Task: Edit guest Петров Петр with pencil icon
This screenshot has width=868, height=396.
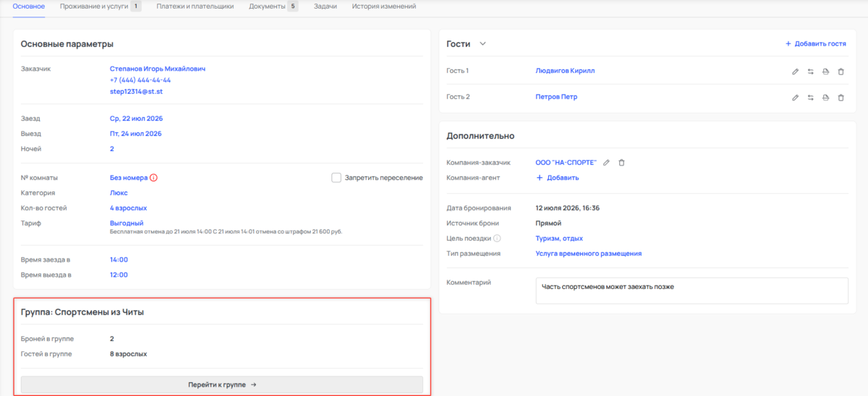Action: tap(795, 98)
